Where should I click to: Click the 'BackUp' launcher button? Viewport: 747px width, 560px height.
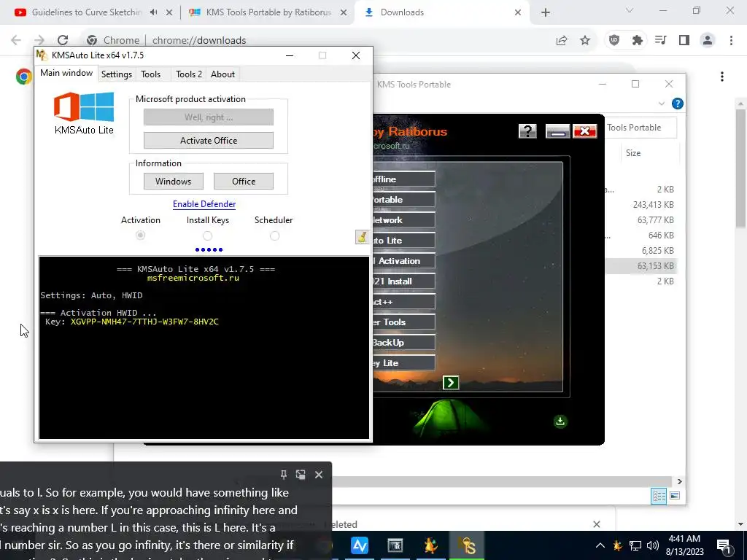[x=404, y=343]
